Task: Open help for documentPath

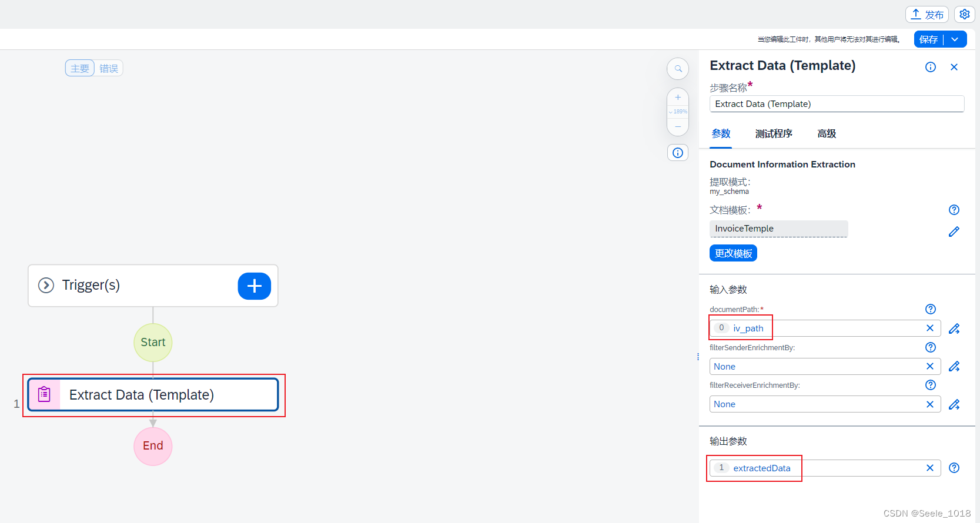Action: [x=931, y=309]
